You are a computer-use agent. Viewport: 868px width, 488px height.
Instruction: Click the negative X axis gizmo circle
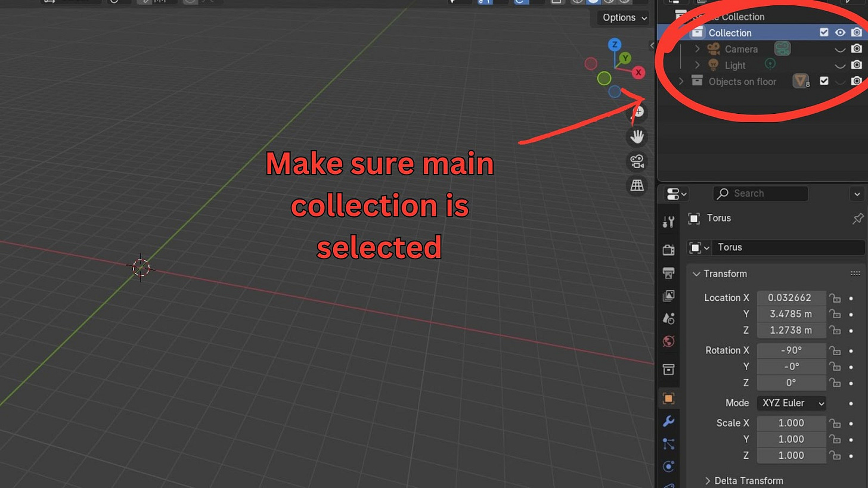click(591, 64)
